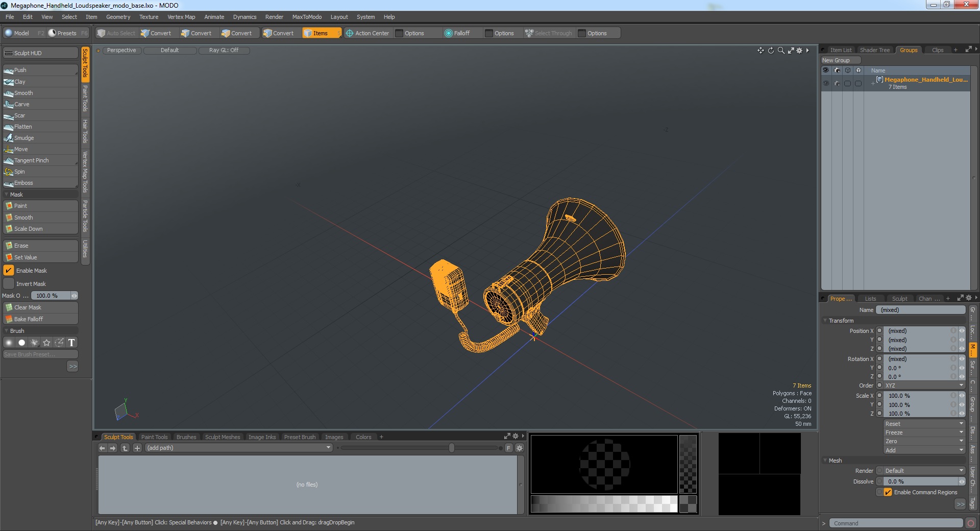The height and width of the screenshot is (531, 980).
Task: Open the Freeze transform dropdown
Action: (924, 432)
